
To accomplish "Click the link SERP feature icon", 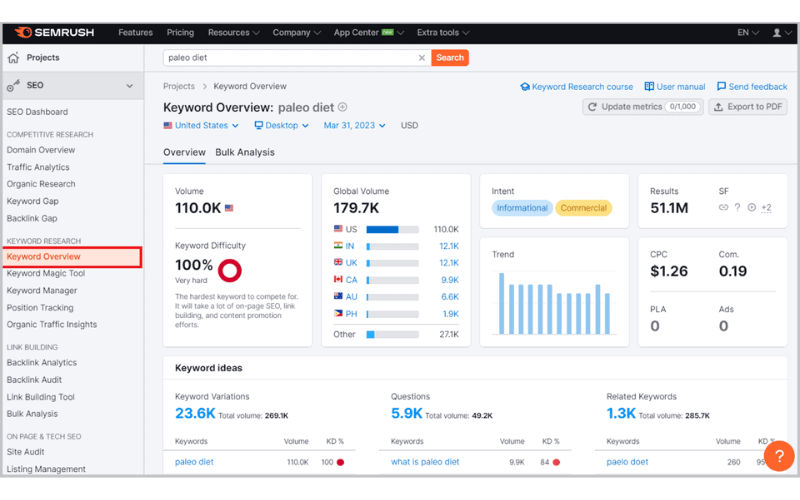I will point(723,207).
